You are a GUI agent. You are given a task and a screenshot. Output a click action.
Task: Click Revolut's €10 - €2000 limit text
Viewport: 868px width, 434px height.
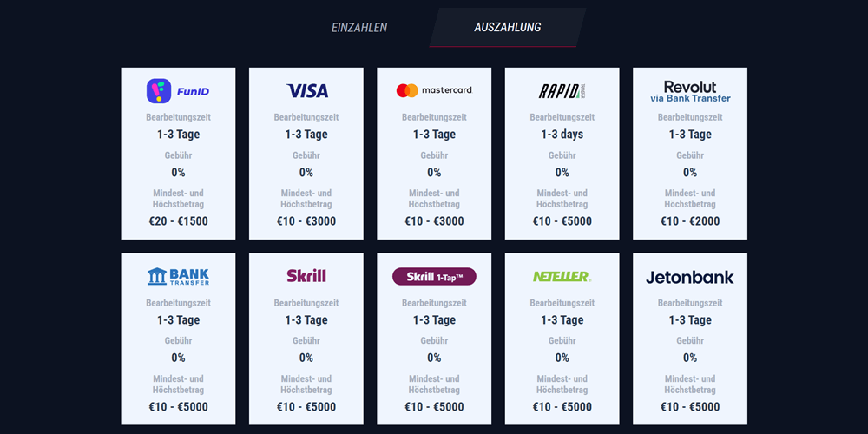(x=690, y=221)
